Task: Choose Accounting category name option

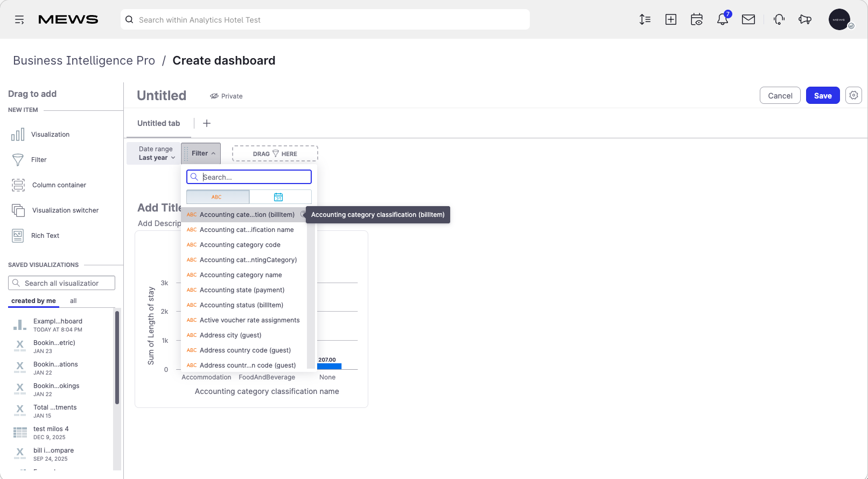Action: point(244,275)
